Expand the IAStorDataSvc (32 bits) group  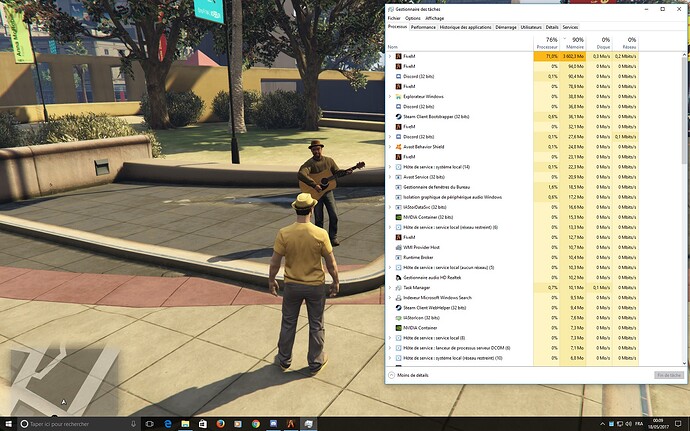pos(389,207)
